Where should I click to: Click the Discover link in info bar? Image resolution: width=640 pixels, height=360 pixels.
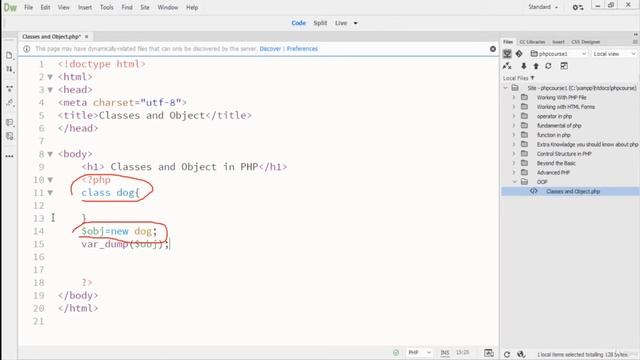tap(270, 49)
